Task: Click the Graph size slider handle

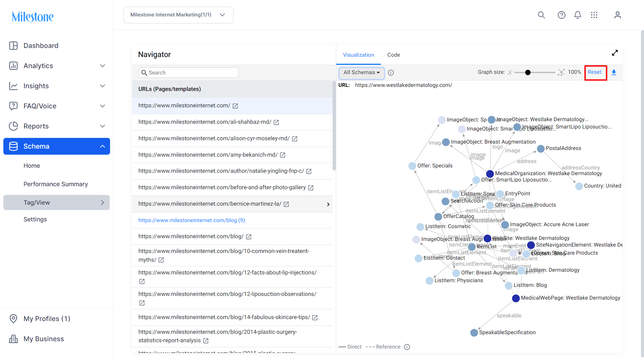Action: pos(528,72)
